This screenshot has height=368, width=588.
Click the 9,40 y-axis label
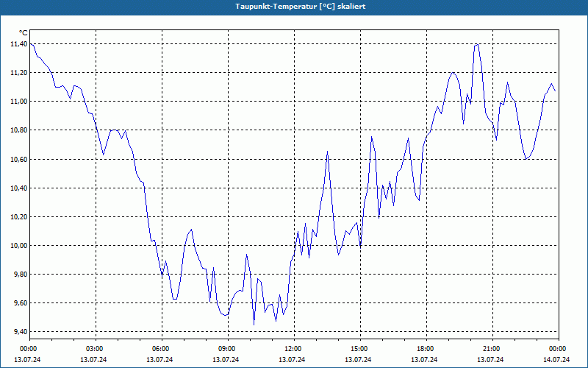(20, 332)
